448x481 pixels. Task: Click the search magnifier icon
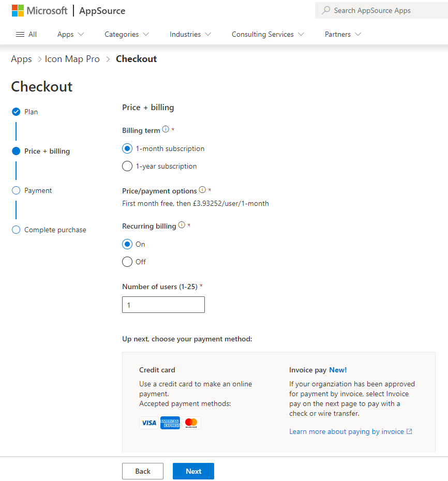326,10
